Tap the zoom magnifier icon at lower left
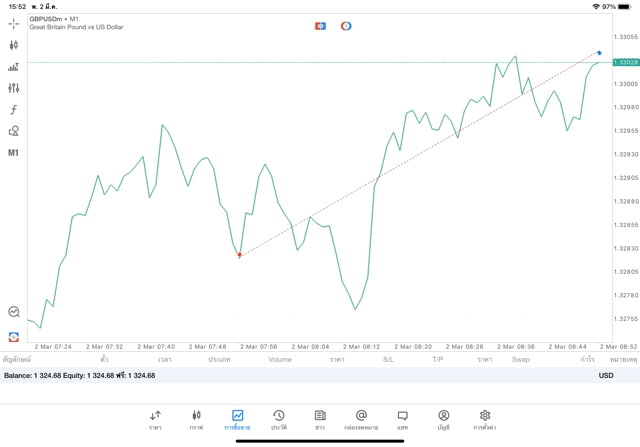Viewport: 640px width, 447px height. [14, 312]
